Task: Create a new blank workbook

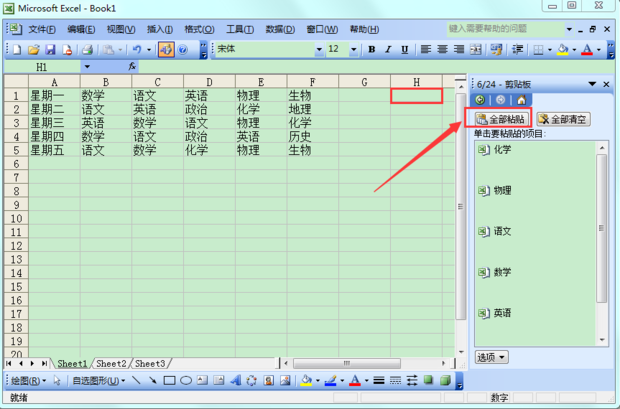Action: click(x=17, y=50)
